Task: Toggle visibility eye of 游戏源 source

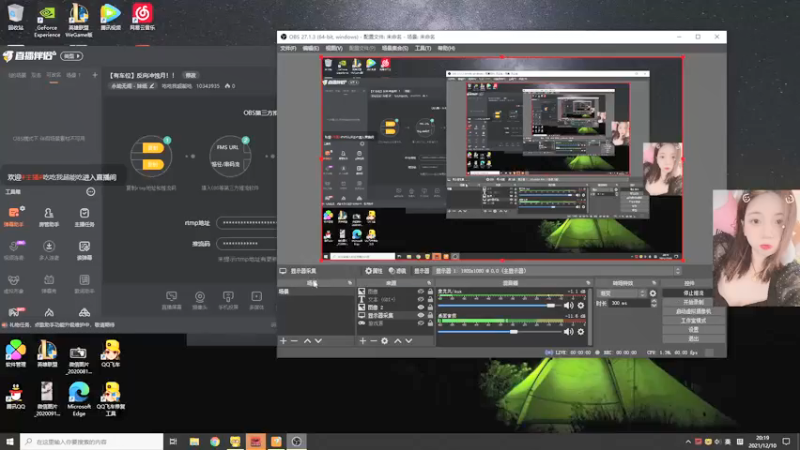Action: tap(420, 323)
